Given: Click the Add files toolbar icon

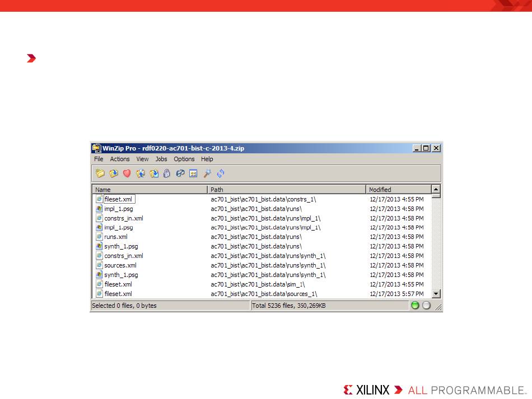Looking at the screenshot, I should (141, 173).
